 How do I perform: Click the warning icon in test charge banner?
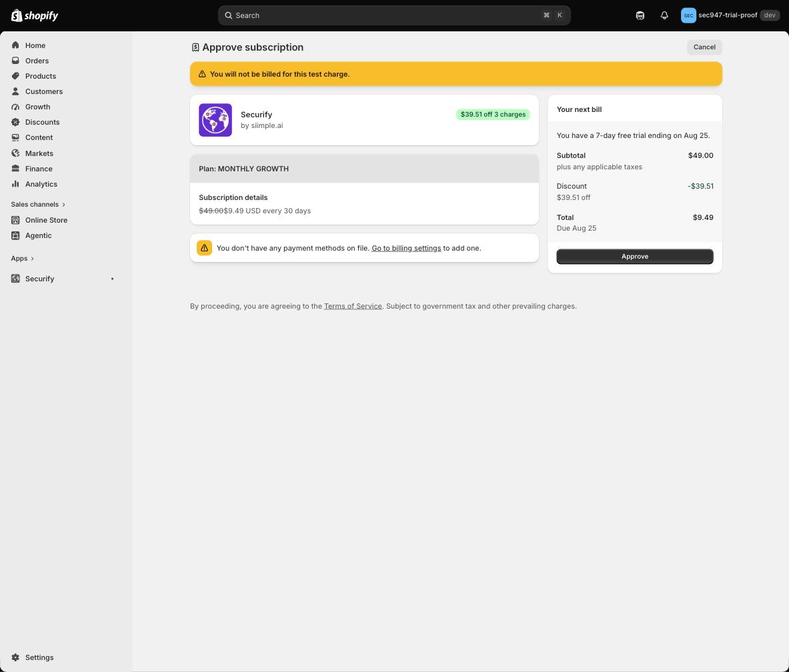(202, 74)
